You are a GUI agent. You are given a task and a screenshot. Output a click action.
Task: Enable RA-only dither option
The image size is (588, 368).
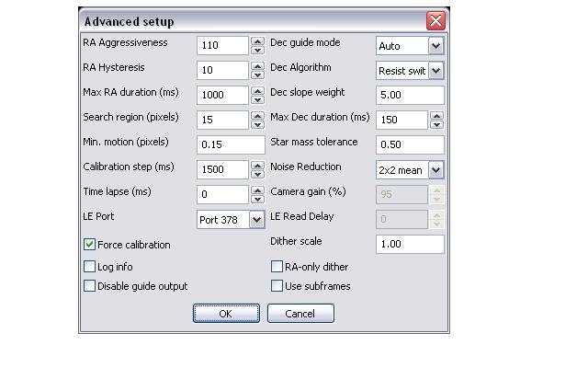tap(277, 267)
